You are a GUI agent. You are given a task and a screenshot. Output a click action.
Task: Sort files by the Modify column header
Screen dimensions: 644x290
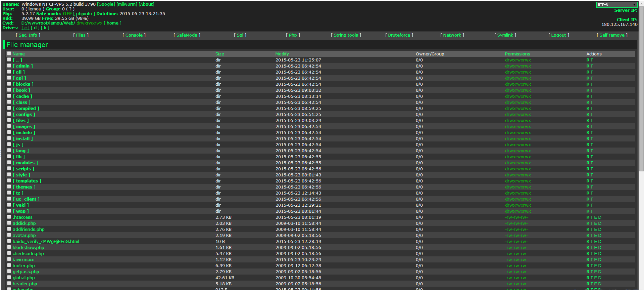(282, 54)
